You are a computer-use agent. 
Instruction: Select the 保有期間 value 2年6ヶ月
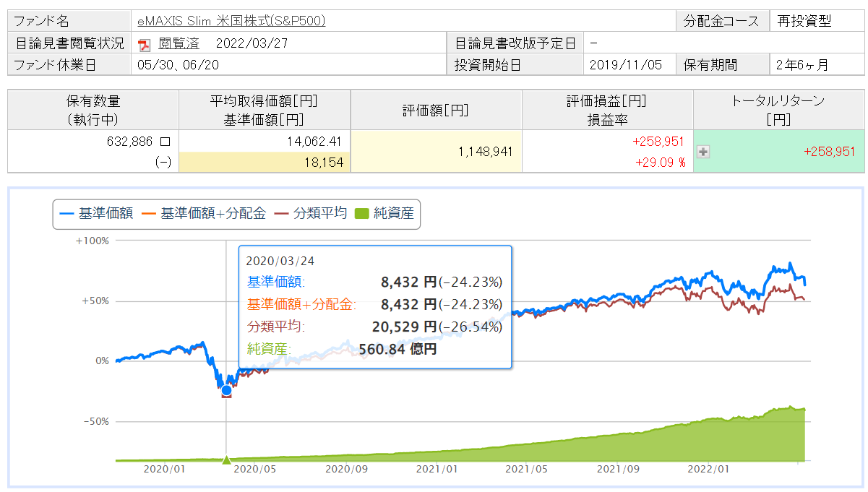(802, 65)
